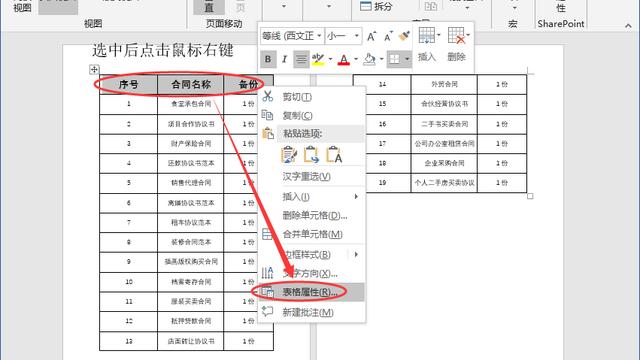Click the cell 财产保险合同

click(x=191, y=144)
